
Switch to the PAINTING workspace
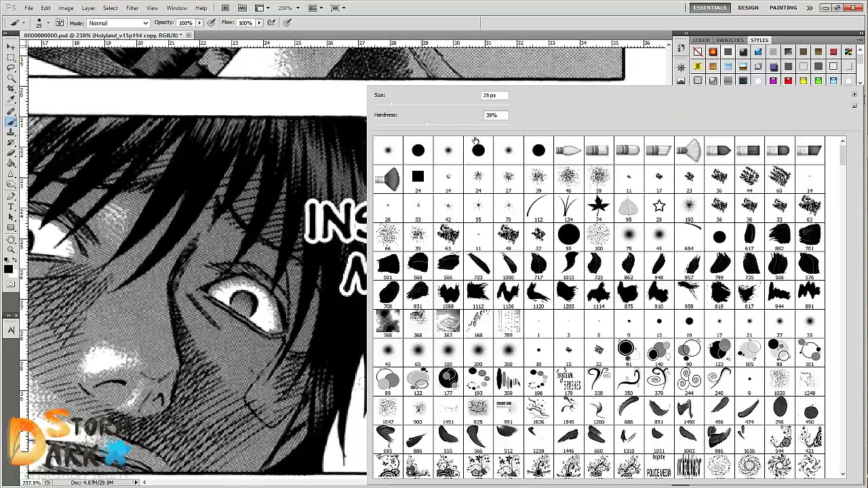[x=783, y=7]
